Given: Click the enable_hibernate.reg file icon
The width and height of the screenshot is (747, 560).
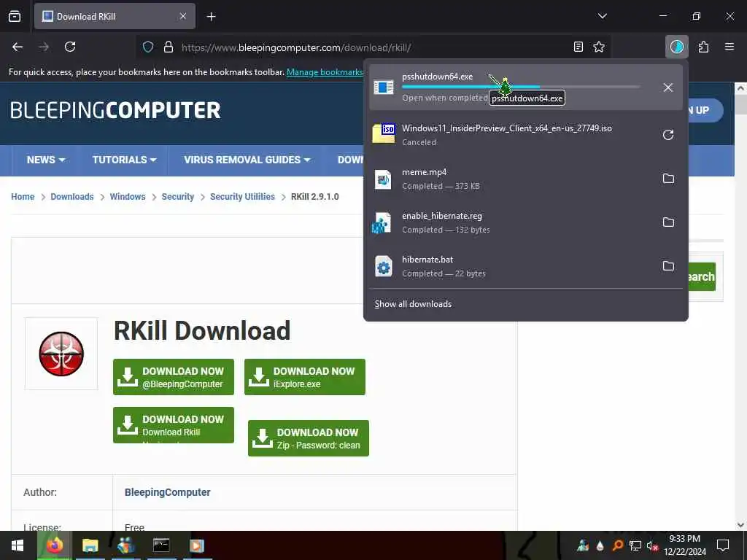Looking at the screenshot, I should click(x=382, y=223).
